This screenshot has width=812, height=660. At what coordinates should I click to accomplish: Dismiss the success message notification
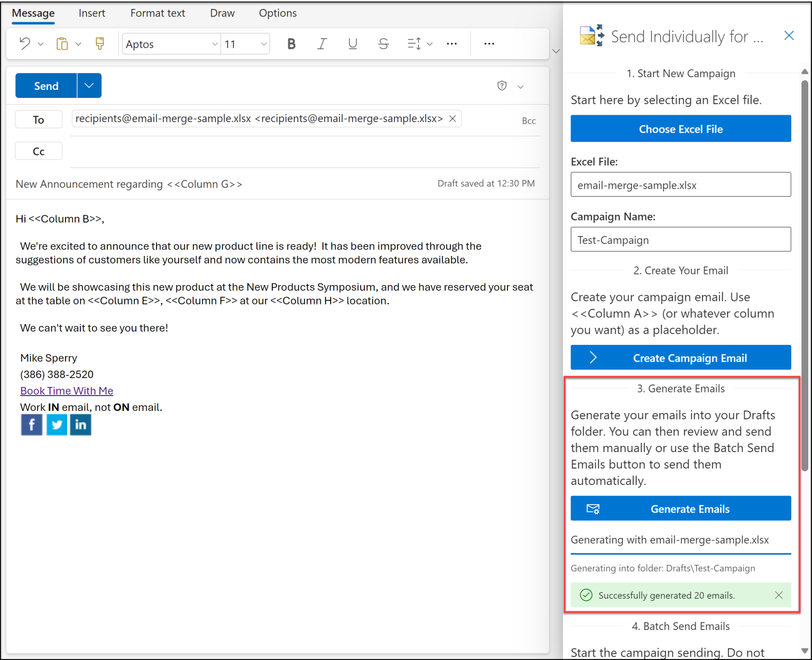779,595
